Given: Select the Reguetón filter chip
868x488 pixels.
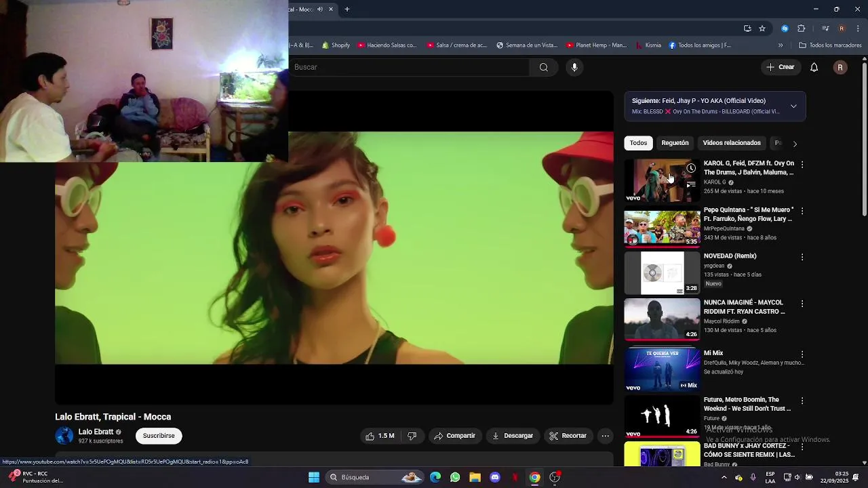Looking at the screenshot, I should (x=675, y=143).
